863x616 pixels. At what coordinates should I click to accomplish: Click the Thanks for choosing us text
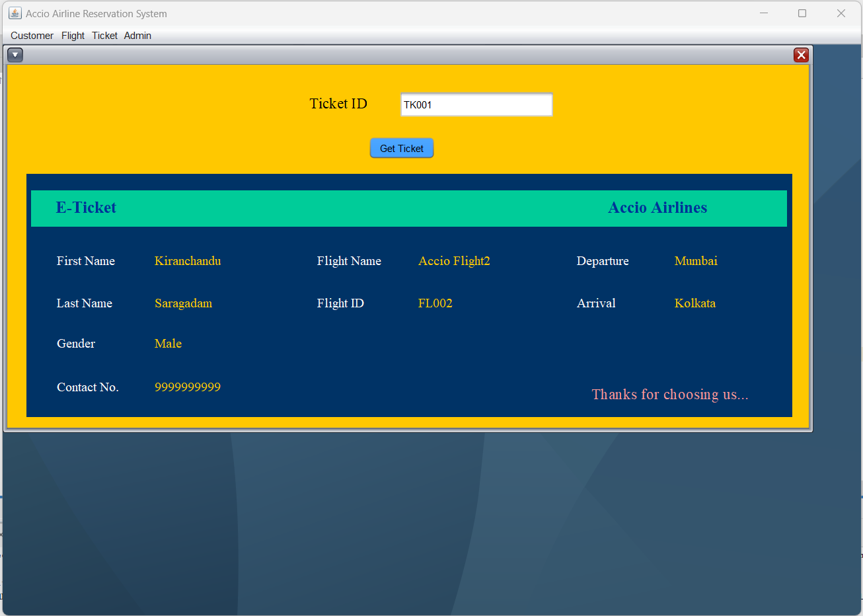point(670,394)
